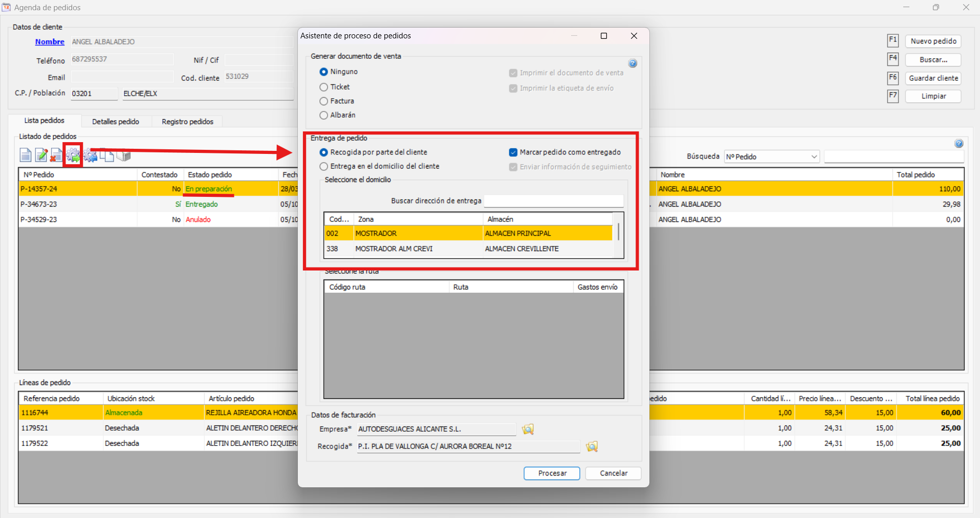Click the new order document icon in toolbar

point(26,155)
